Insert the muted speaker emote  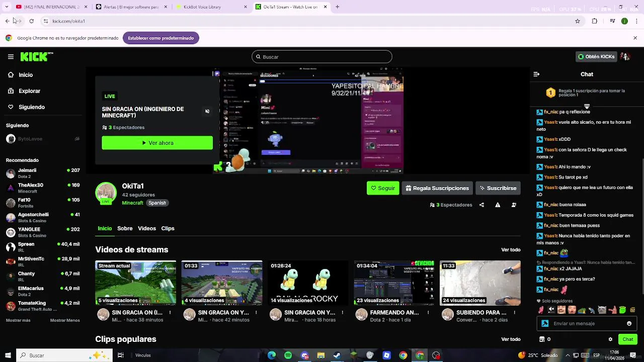pyautogui.click(x=551, y=310)
